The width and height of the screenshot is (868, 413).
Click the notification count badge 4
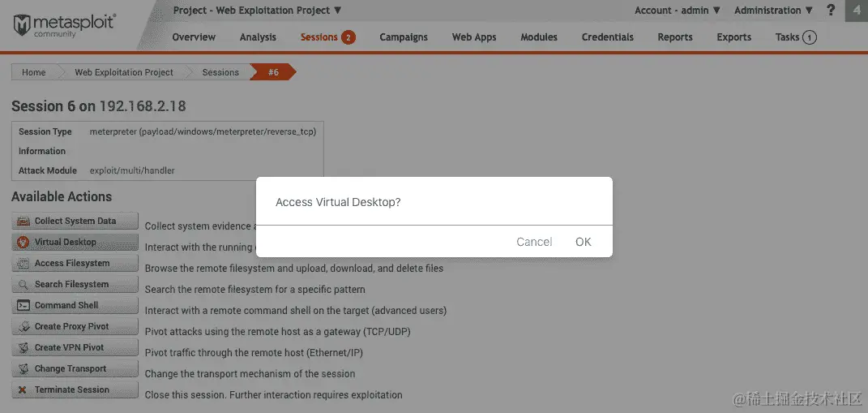tap(857, 11)
